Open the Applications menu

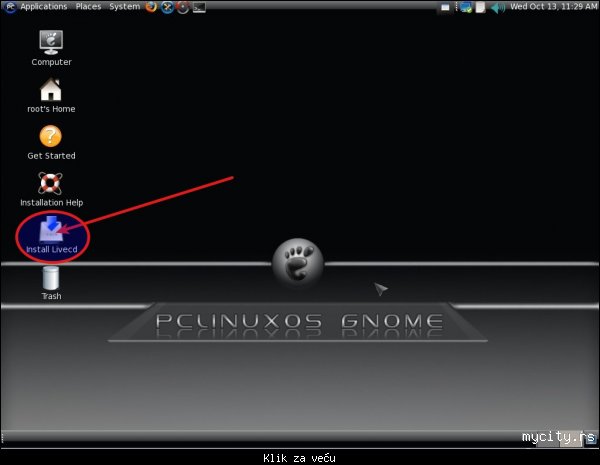click(x=44, y=7)
